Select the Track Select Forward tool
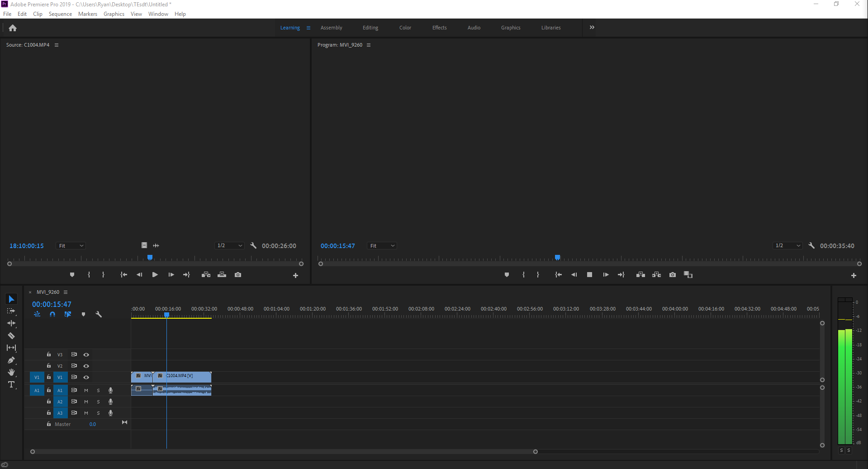Screen dimensions: 868x469 point(11,311)
